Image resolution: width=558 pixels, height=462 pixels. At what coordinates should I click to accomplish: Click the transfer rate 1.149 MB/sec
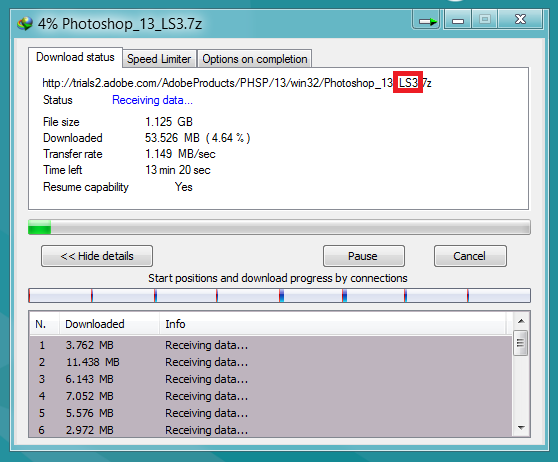(x=180, y=154)
